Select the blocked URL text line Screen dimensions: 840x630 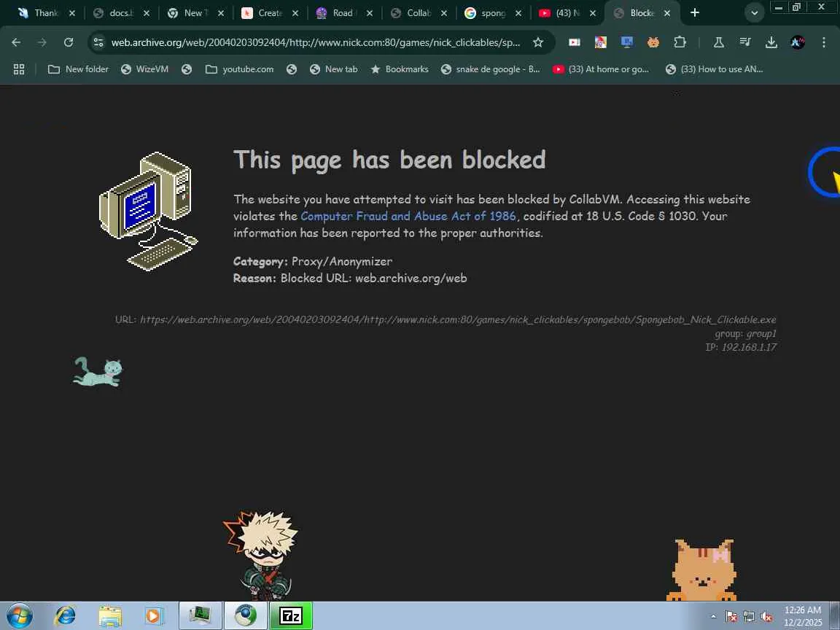(446, 320)
